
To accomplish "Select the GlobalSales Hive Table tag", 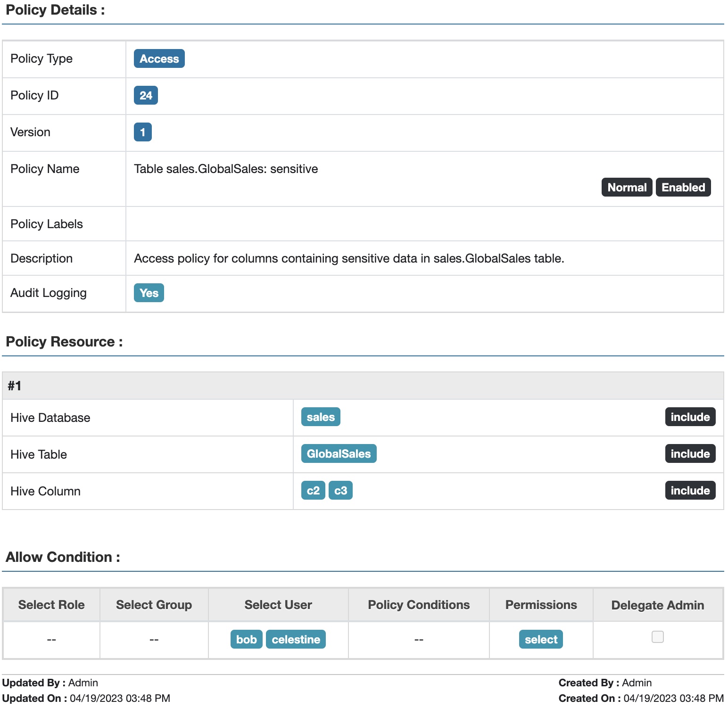I will pos(339,454).
